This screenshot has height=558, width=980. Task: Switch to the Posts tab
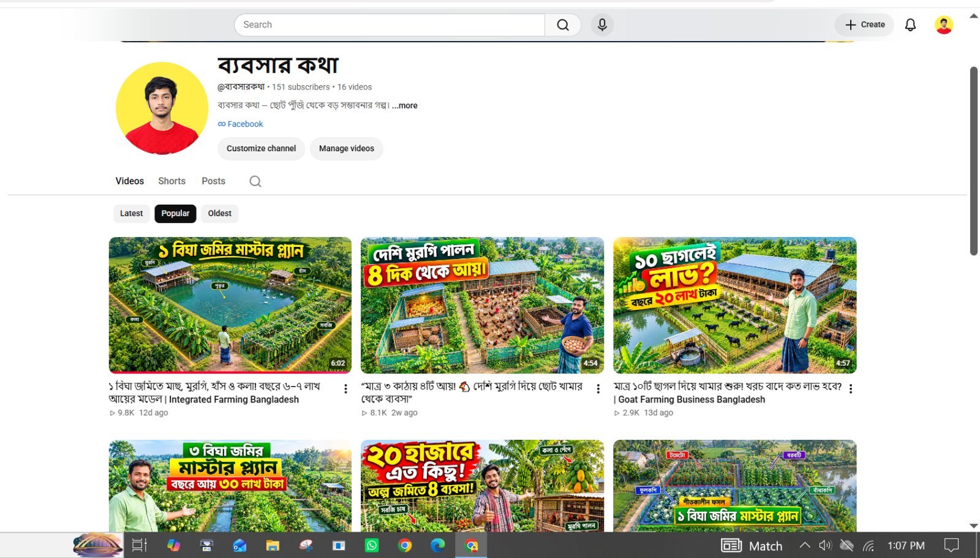point(213,181)
